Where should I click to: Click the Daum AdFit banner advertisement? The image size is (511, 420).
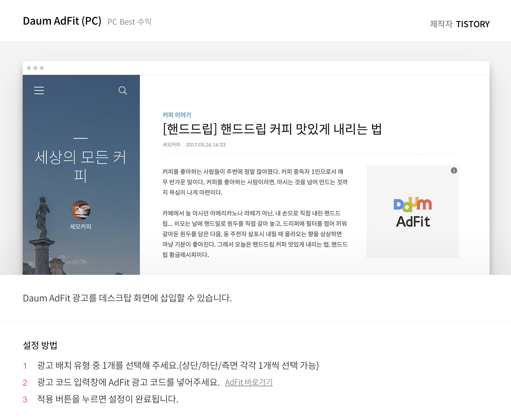[412, 212]
